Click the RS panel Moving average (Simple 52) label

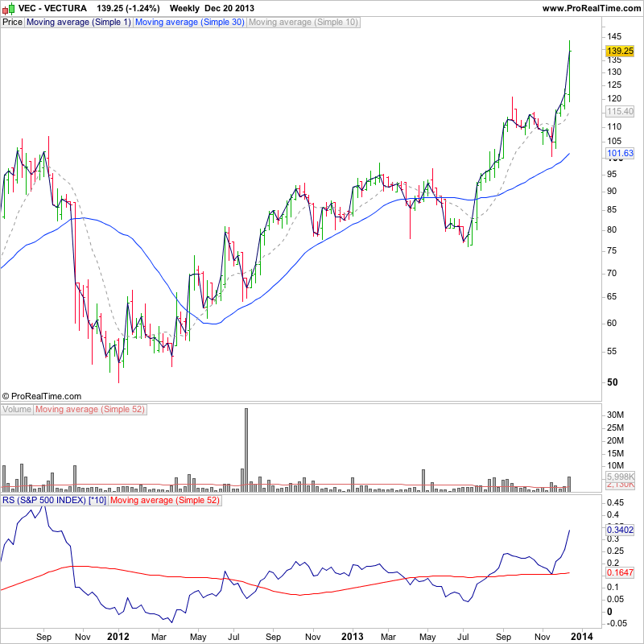coord(165,500)
